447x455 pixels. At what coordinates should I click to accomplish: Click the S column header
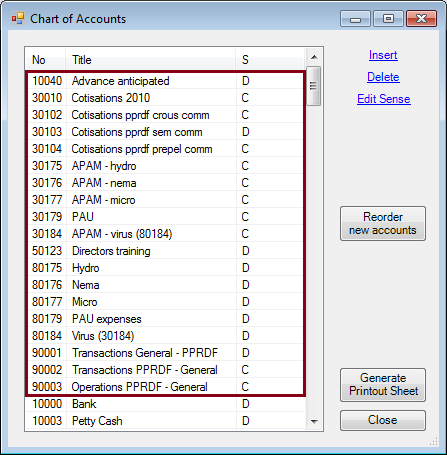coord(270,60)
